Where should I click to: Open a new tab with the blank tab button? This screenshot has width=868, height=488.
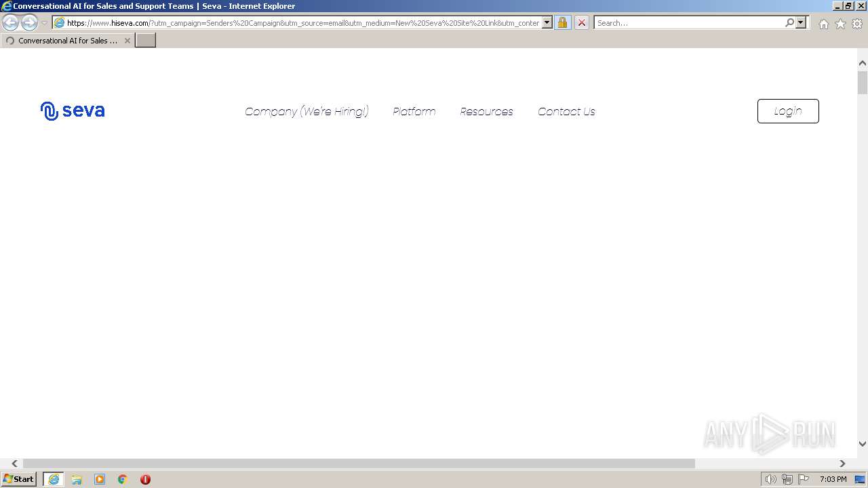click(x=146, y=40)
